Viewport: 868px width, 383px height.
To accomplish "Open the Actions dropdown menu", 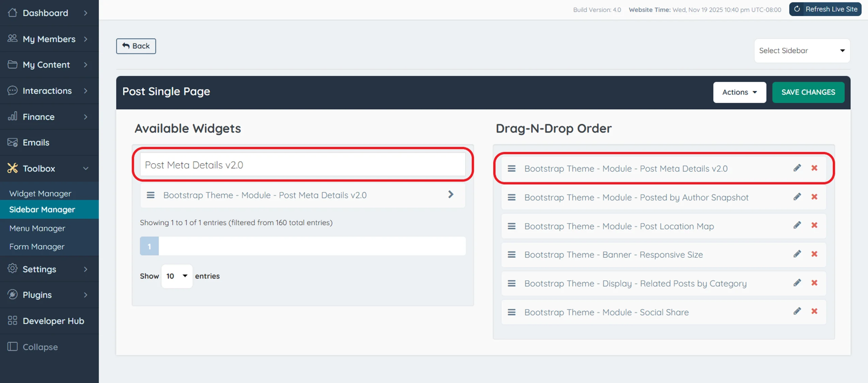I will pyautogui.click(x=739, y=92).
